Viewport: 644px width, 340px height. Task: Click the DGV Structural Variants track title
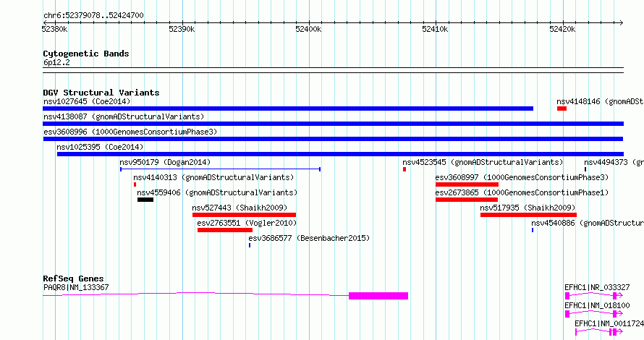point(101,93)
